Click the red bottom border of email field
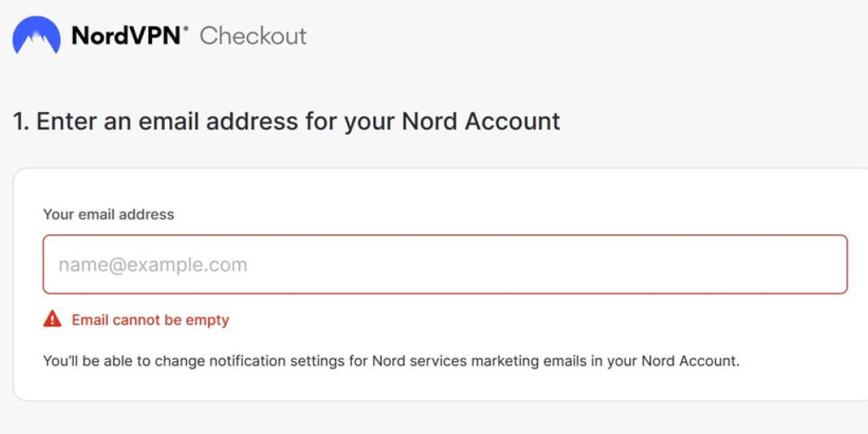868x434 pixels. [x=444, y=293]
